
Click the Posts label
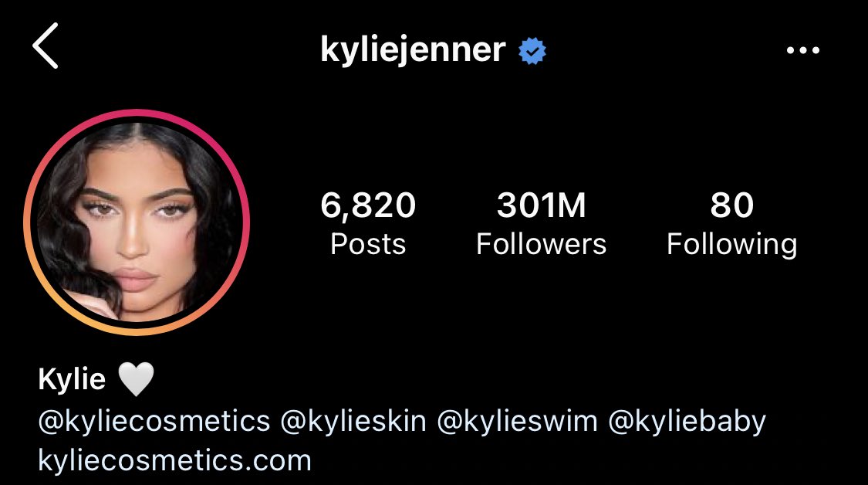[x=368, y=244]
